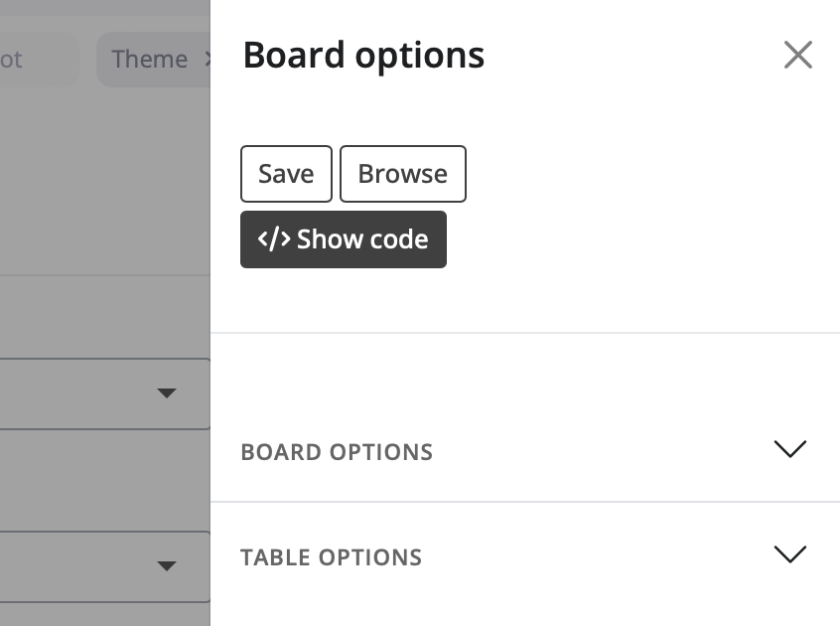Remove the Theme tag with its x
This screenshot has height=626, width=840.
208,59
